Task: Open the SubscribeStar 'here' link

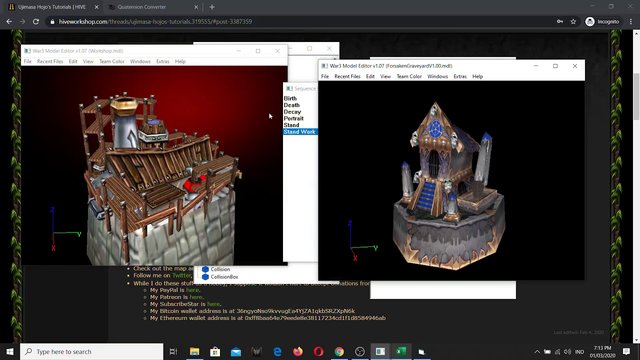Action: [213, 304]
